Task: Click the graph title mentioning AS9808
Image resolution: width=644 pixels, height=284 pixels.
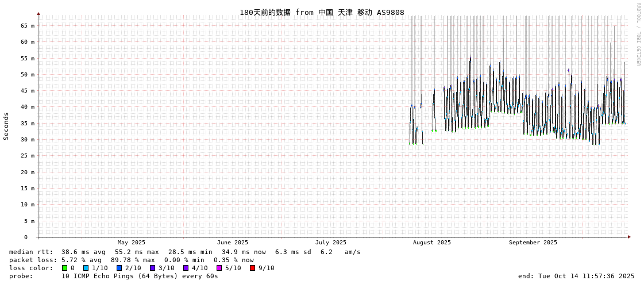Action: [x=322, y=13]
